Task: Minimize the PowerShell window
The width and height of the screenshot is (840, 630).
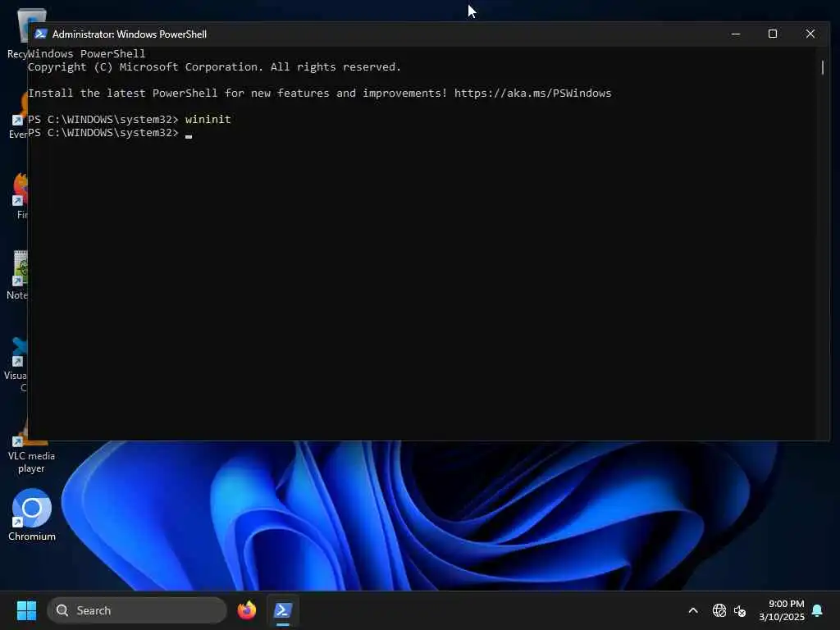Action: [x=736, y=34]
